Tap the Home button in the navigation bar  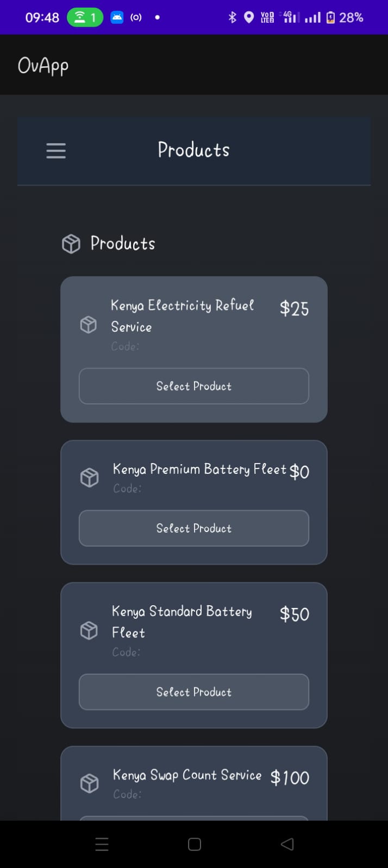coord(193,844)
